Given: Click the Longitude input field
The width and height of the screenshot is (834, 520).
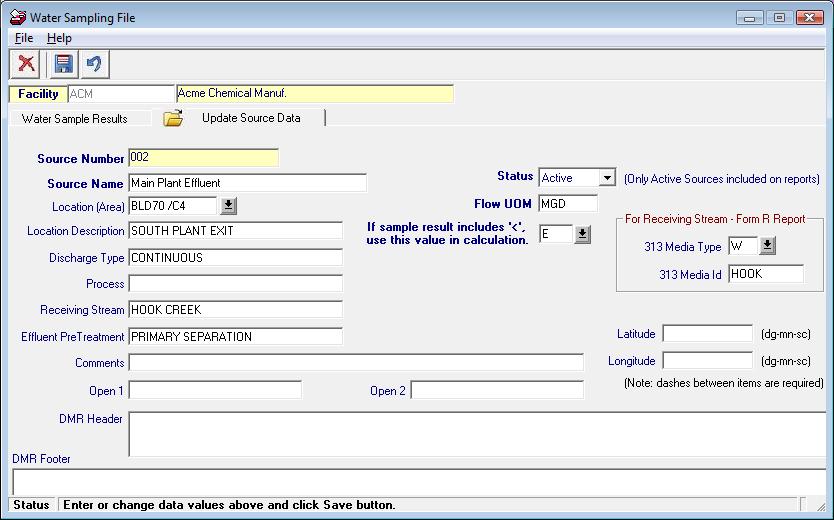Looking at the screenshot, I should coord(707,360).
